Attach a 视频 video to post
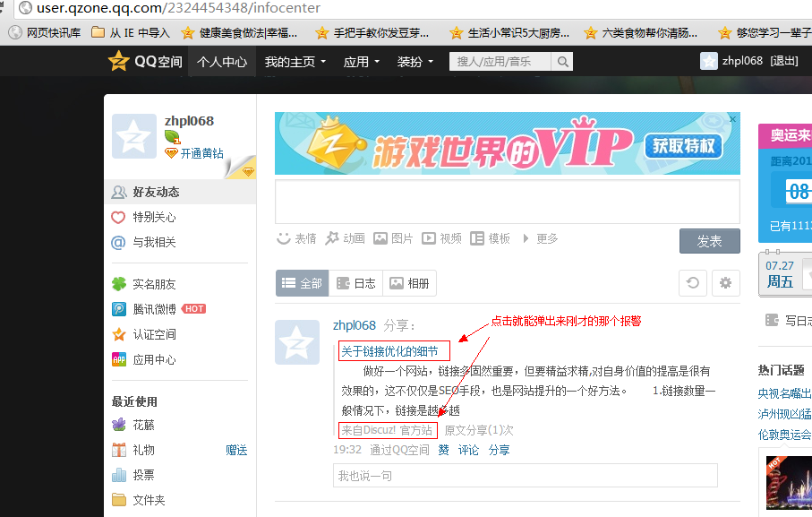 [441, 238]
